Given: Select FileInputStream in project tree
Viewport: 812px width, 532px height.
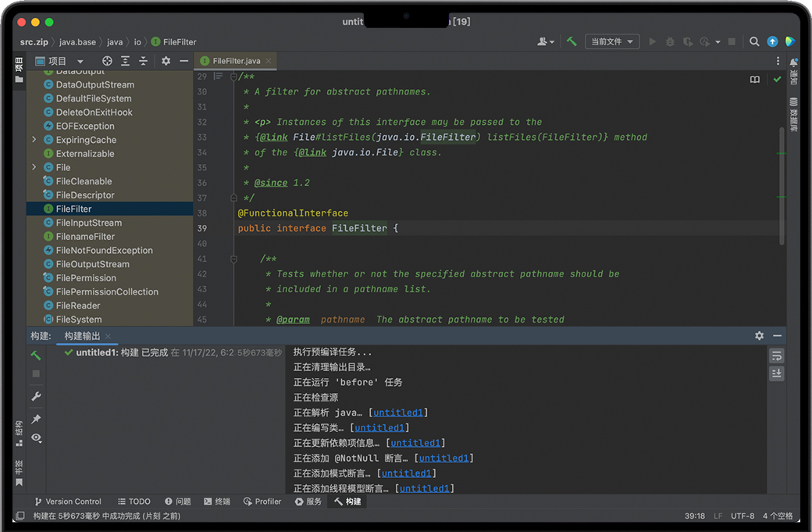Looking at the screenshot, I should pos(88,223).
